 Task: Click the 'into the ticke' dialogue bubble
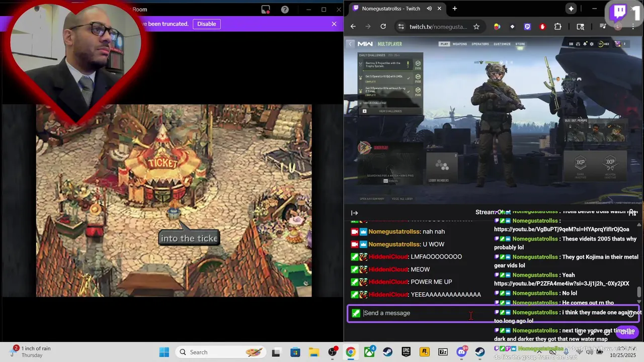(x=189, y=238)
